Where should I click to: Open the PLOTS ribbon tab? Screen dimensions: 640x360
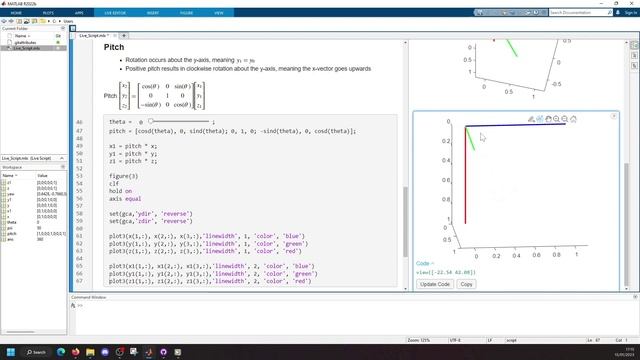(48, 13)
